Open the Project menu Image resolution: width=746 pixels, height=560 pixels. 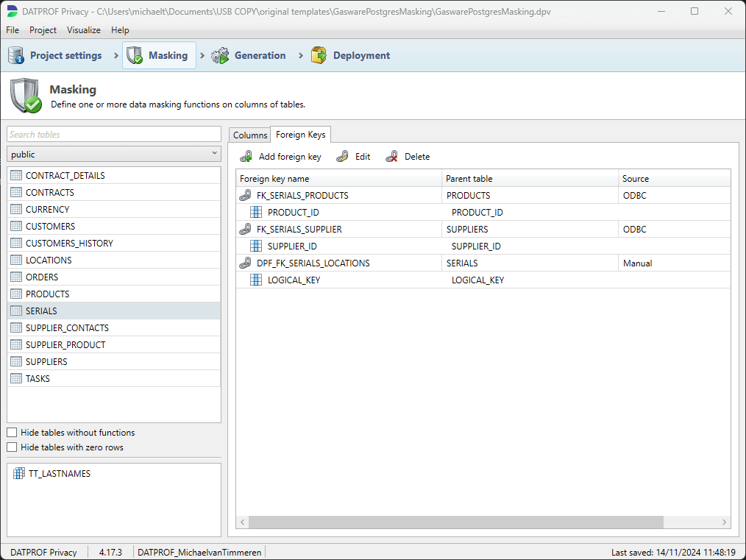click(x=43, y=30)
